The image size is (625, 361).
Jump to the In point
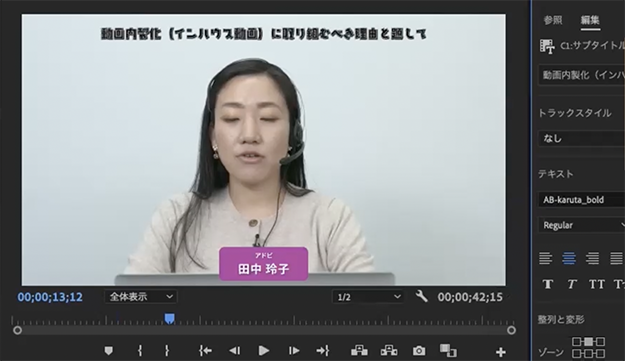pos(205,351)
